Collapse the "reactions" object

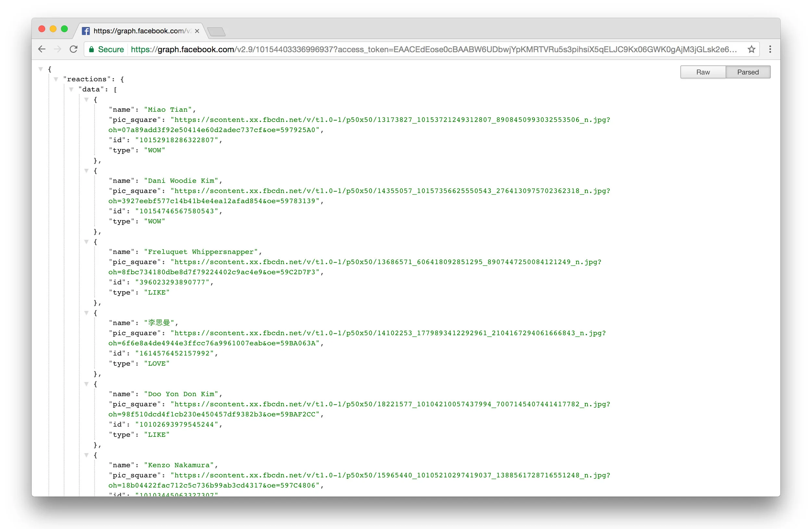point(56,80)
